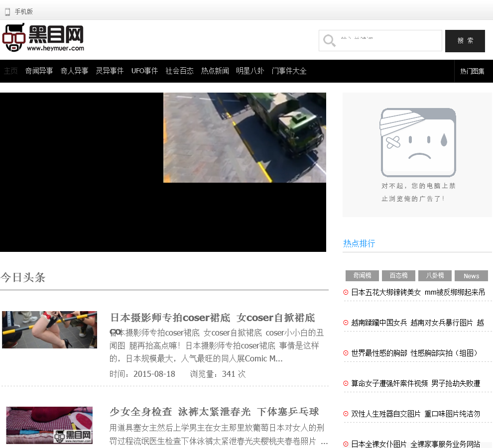
Task: Switch to the 百态榜 tab
Action: [399, 276]
